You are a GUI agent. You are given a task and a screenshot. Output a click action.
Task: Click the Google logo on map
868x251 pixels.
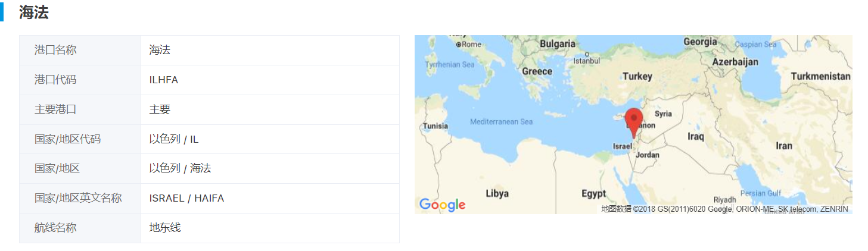[442, 205]
